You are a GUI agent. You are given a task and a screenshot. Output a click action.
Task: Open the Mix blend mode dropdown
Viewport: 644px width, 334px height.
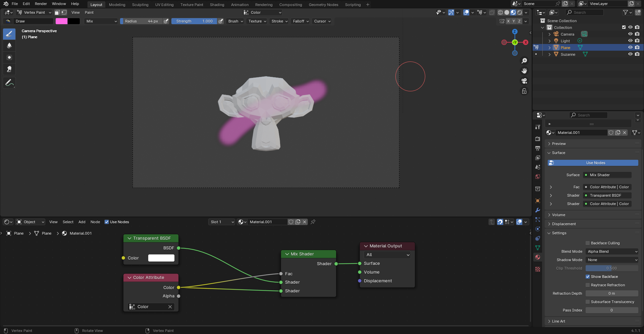pos(101,21)
